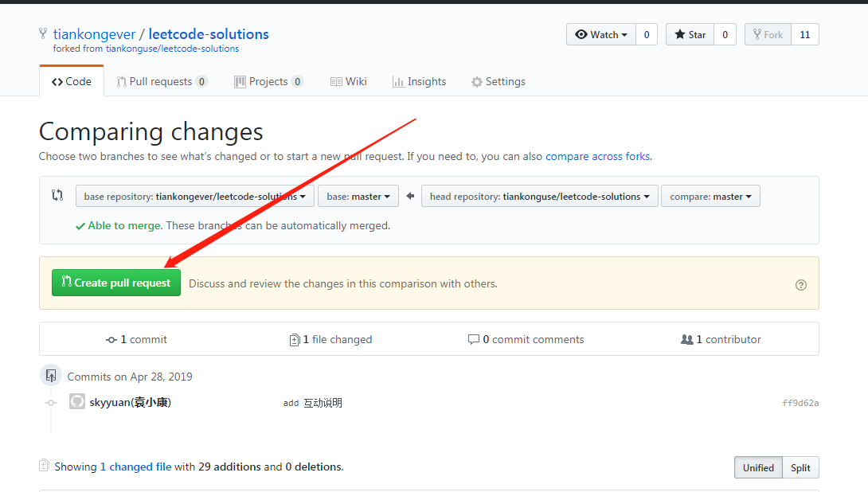The height and width of the screenshot is (492, 868).
Task: View the 1 commit section
Action: pyautogui.click(x=136, y=339)
